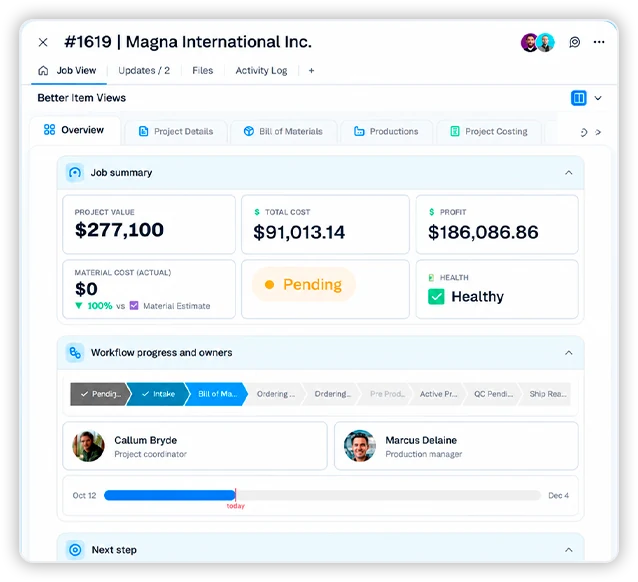Click the Dec 4 end date

[x=558, y=495]
